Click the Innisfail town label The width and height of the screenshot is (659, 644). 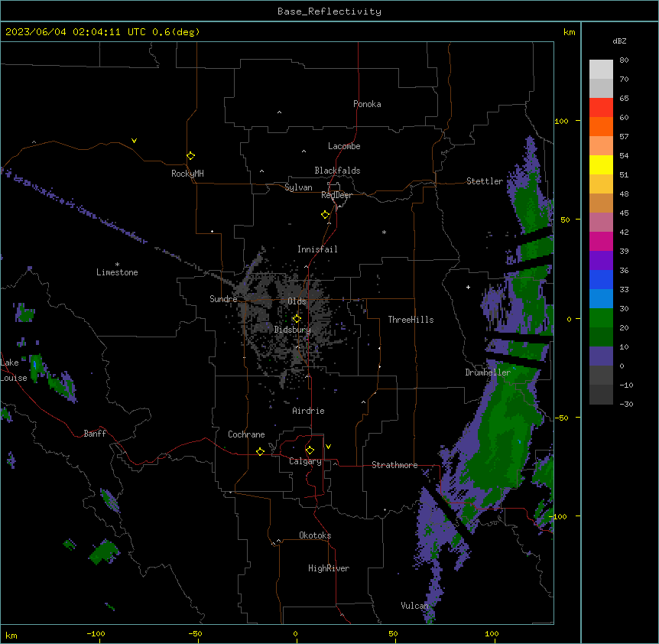click(x=317, y=249)
